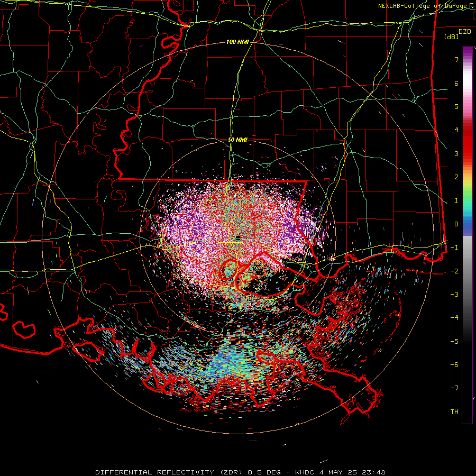Click the 2 value on the scale
Viewport: 476px width, 476px height.
click(x=456, y=177)
